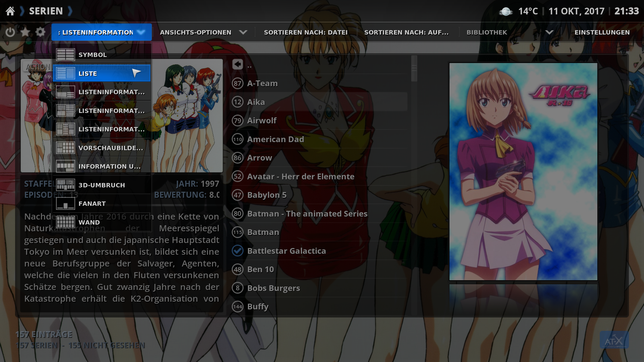Select Batman - The animated Series

(319, 214)
